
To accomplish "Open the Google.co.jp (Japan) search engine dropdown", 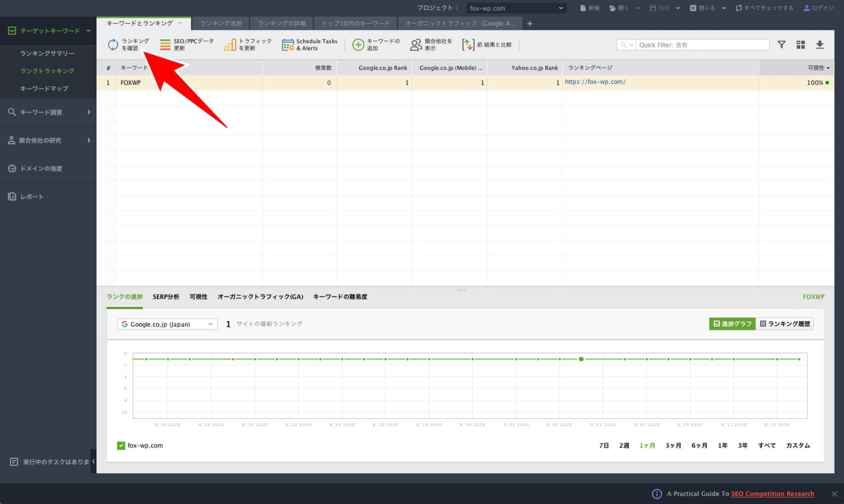I will (x=167, y=324).
